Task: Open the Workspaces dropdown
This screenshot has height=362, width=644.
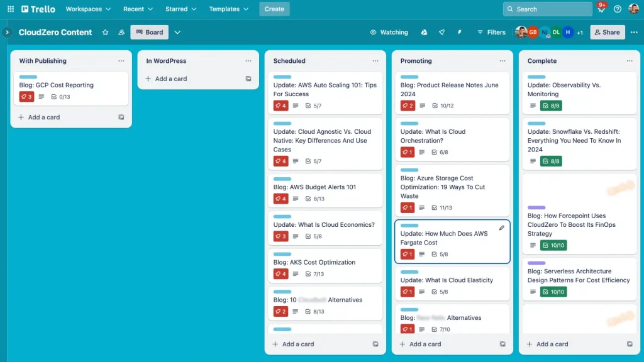Action: click(x=87, y=9)
